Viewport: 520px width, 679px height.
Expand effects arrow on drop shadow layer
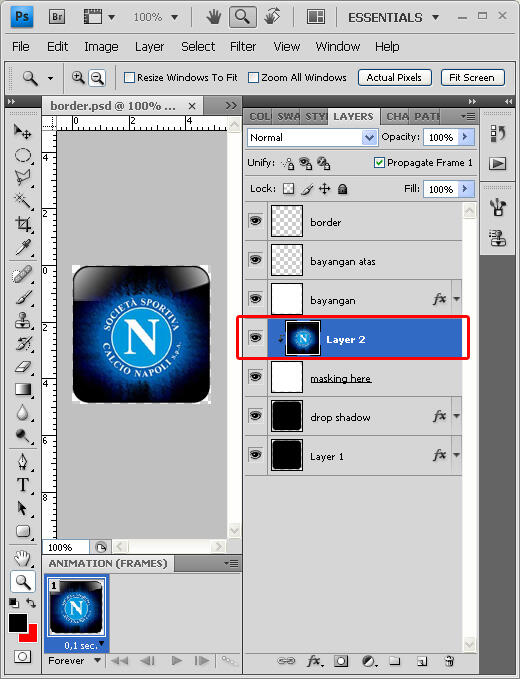[456, 416]
